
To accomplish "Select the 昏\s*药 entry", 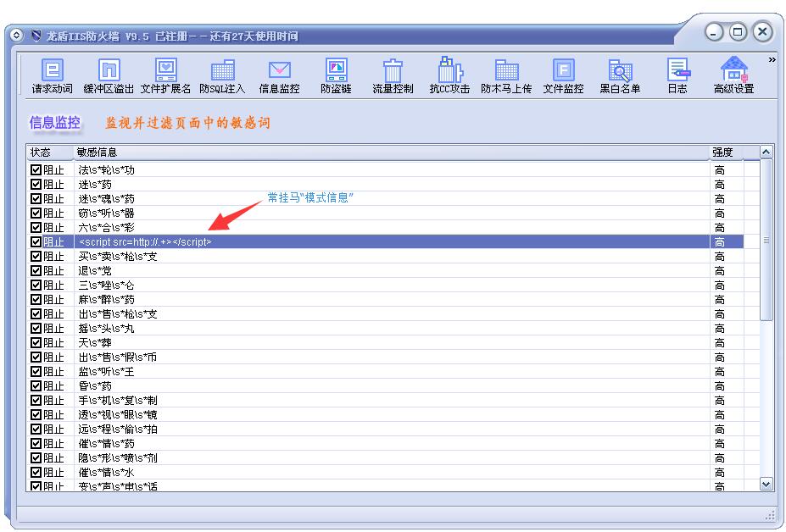I will pos(95,386).
